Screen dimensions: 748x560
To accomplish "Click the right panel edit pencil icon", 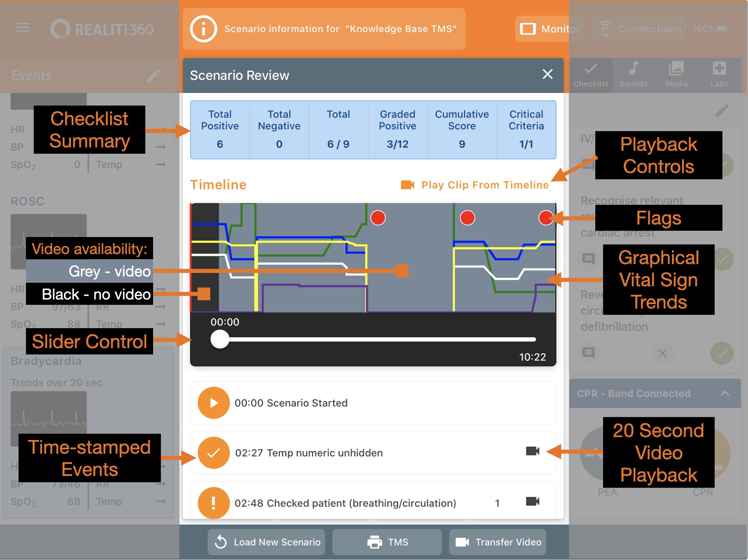I will [722, 110].
